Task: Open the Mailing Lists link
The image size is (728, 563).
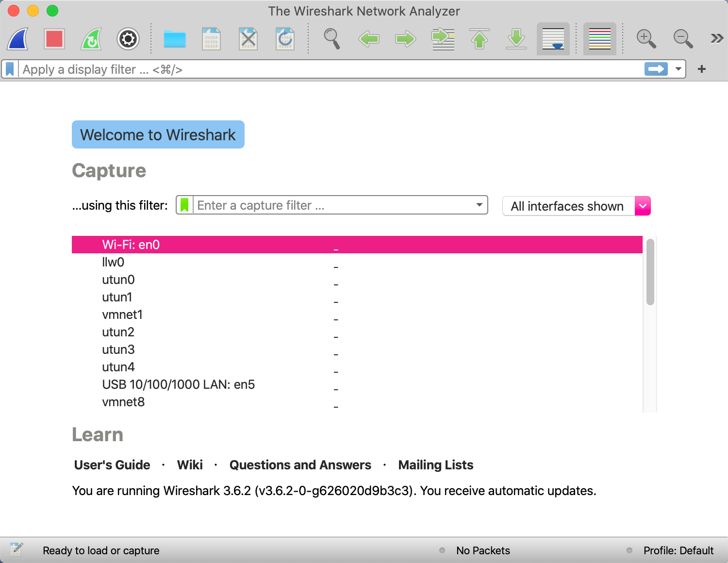Action: click(436, 465)
